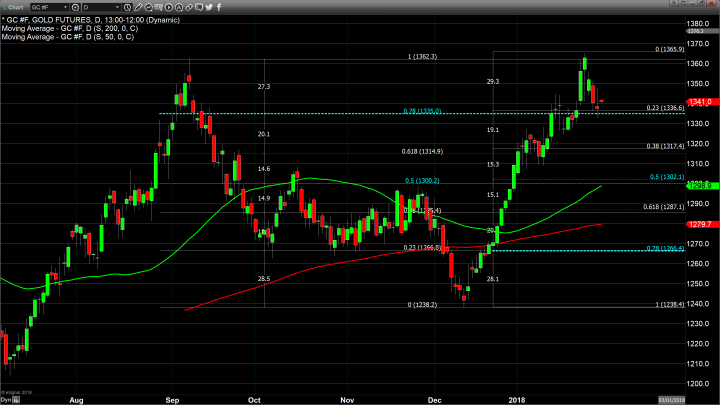The image size is (720, 405).
Task: Click the 50-day Moving Average label
Action: click(x=68, y=36)
